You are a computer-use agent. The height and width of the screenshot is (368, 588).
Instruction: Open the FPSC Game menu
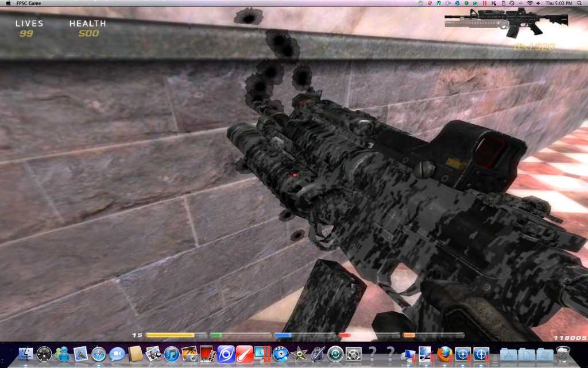coord(29,3)
